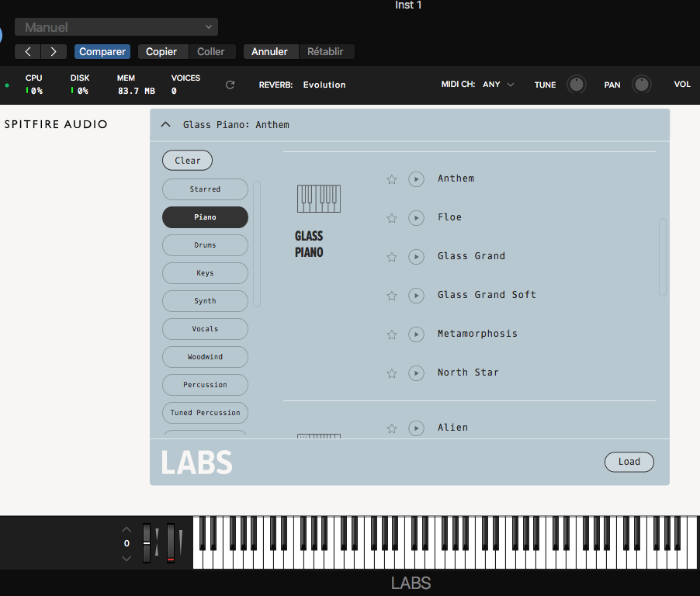
Task: Open the MIDI CH dropdown
Action: 497,84
